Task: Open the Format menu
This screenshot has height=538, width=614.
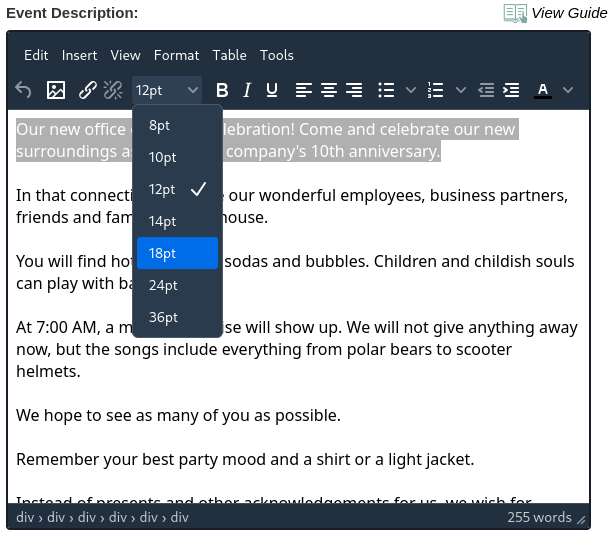Action: click(177, 55)
